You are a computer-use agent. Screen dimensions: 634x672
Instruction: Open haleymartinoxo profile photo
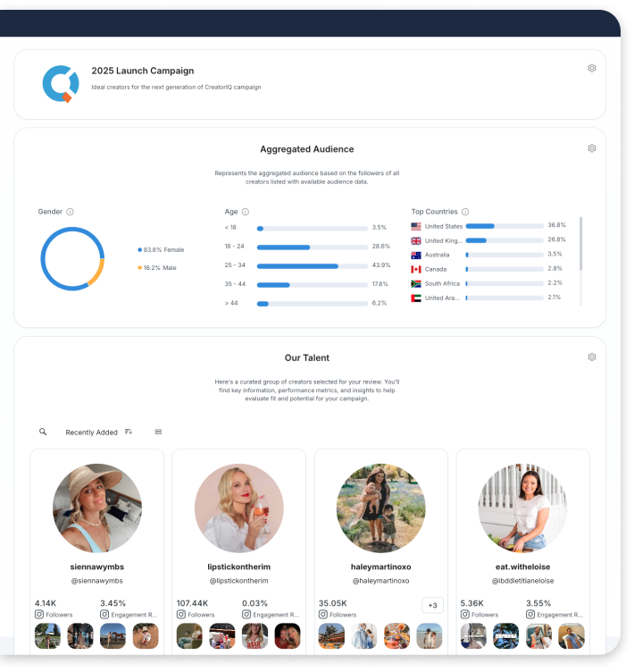(380, 508)
